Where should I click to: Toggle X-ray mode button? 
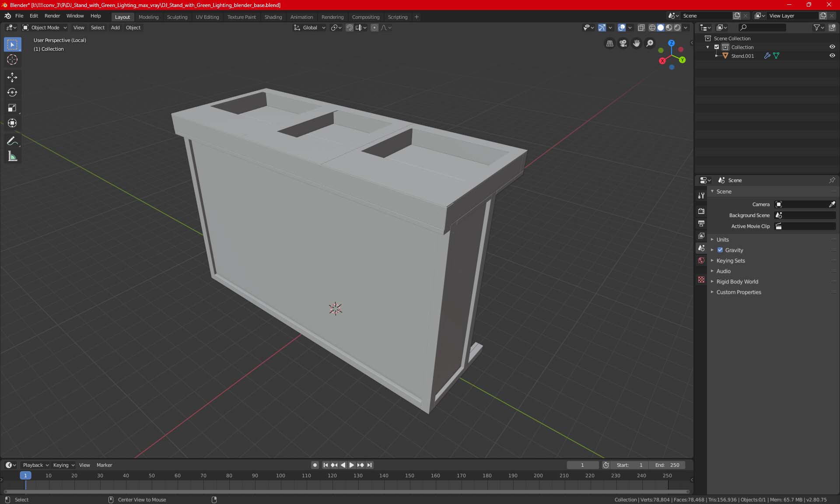[x=641, y=28]
